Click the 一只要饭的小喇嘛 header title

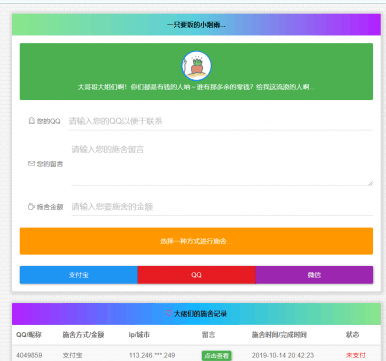pos(196,25)
